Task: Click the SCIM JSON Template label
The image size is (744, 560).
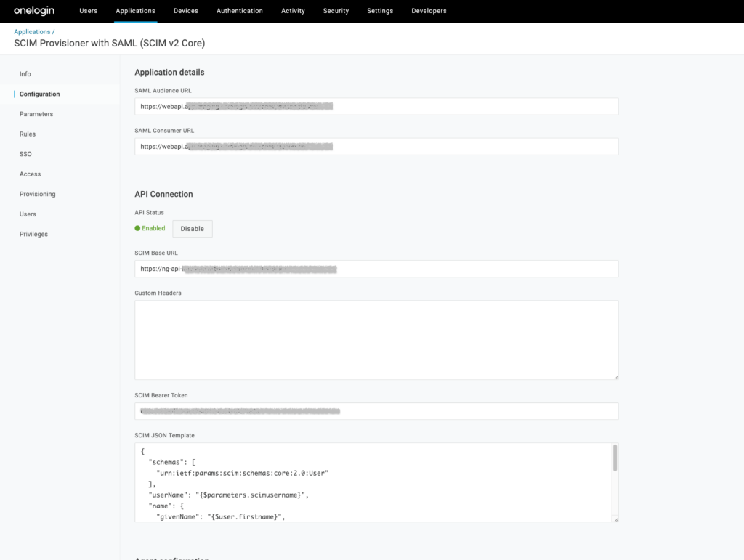Action: tap(165, 435)
